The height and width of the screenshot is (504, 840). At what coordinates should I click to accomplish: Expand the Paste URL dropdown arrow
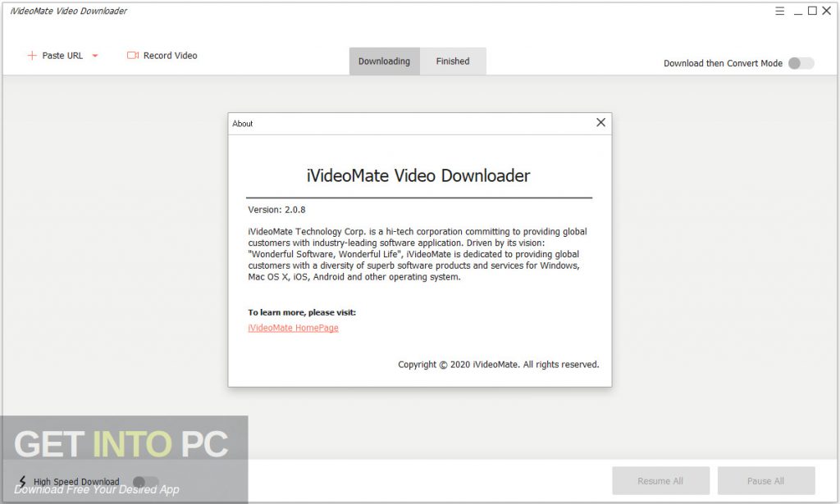coord(95,56)
